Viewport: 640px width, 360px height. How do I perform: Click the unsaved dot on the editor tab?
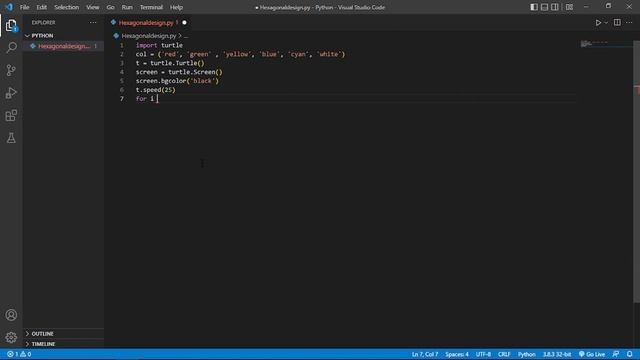click(x=184, y=23)
